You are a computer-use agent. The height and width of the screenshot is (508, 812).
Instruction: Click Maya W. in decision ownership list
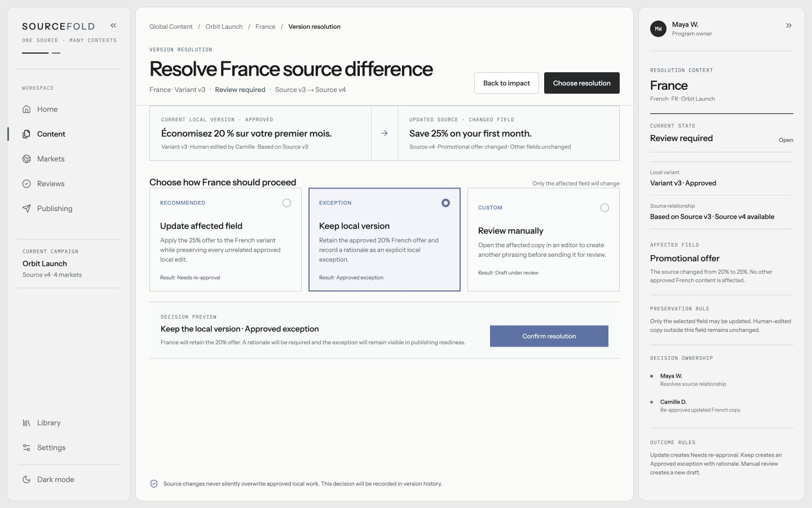[x=671, y=376]
